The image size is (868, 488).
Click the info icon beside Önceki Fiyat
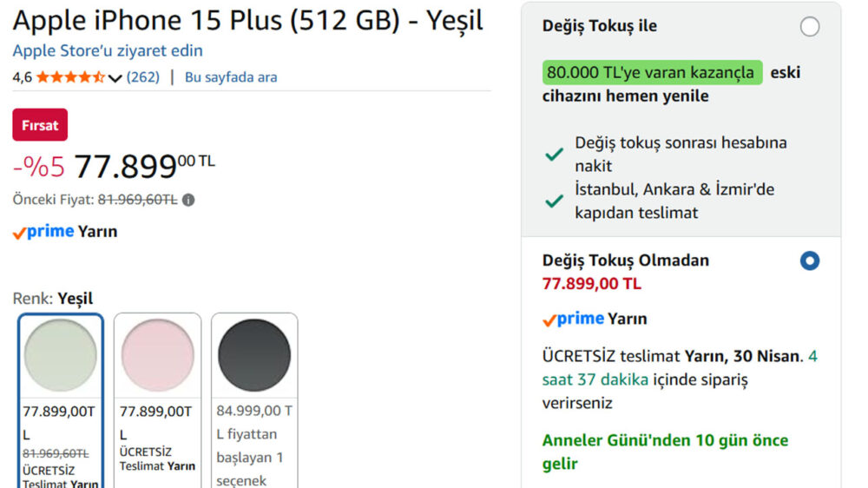click(x=188, y=200)
